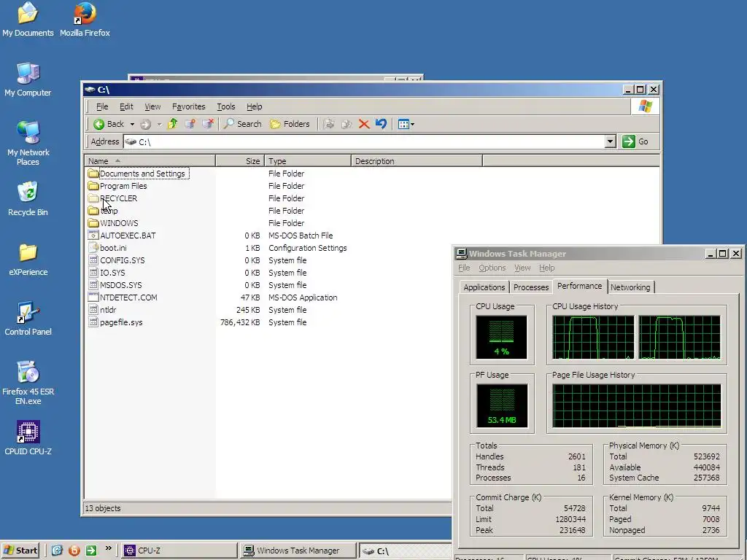747x560 pixels.
Task: Open Search in the Explorer toolbar
Action: (242, 124)
